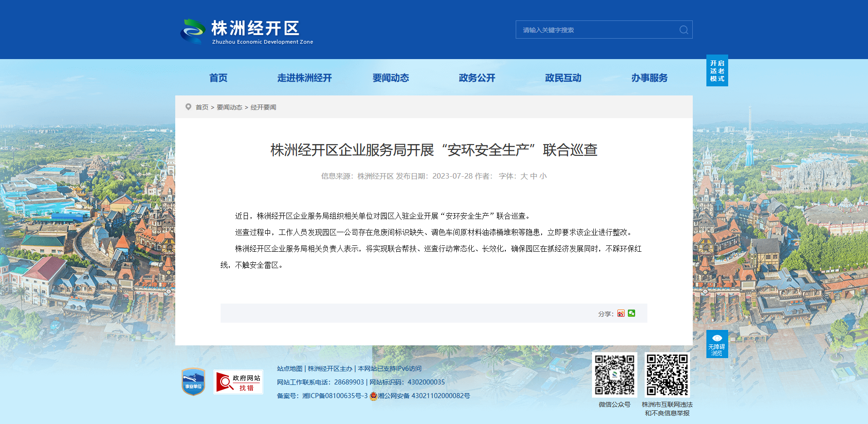Toggle 开启适老模式 elderly mode

(x=717, y=70)
